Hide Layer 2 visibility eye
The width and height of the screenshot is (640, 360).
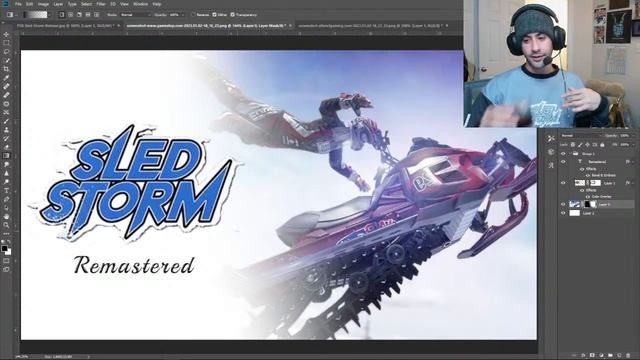pyautogui.click(x=563, y=213)
